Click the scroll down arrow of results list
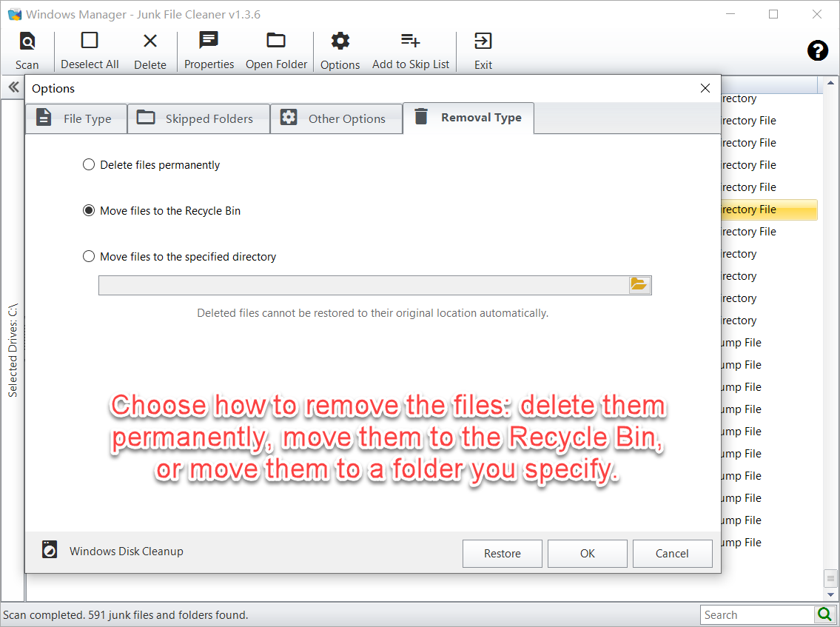840x627 pixels. click(830, 594)
